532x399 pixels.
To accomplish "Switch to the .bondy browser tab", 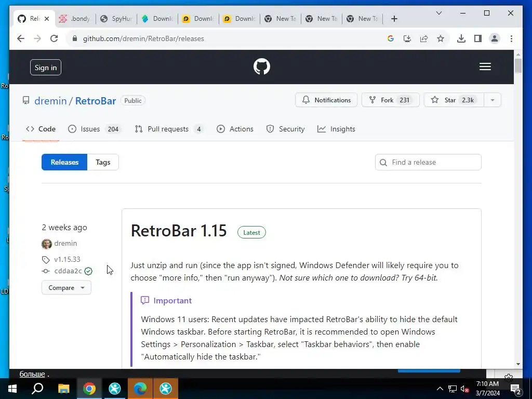I will point(75,19).
